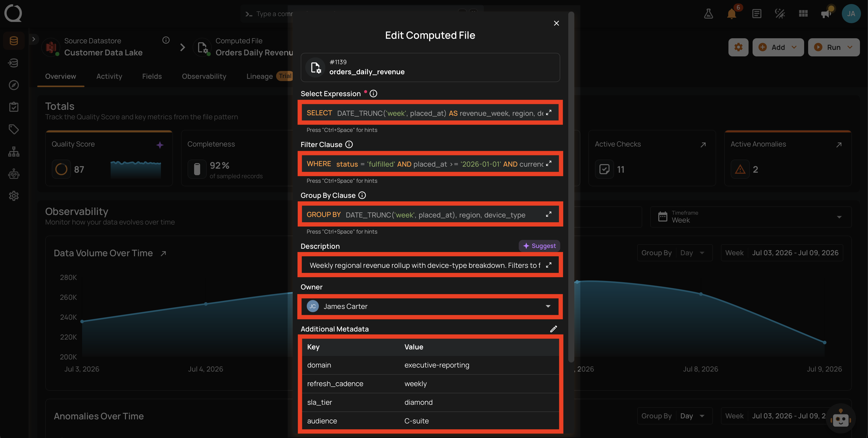Screen dimensions: 868x438
Task: Click the Qualytics logo
Action: (13, 14)
